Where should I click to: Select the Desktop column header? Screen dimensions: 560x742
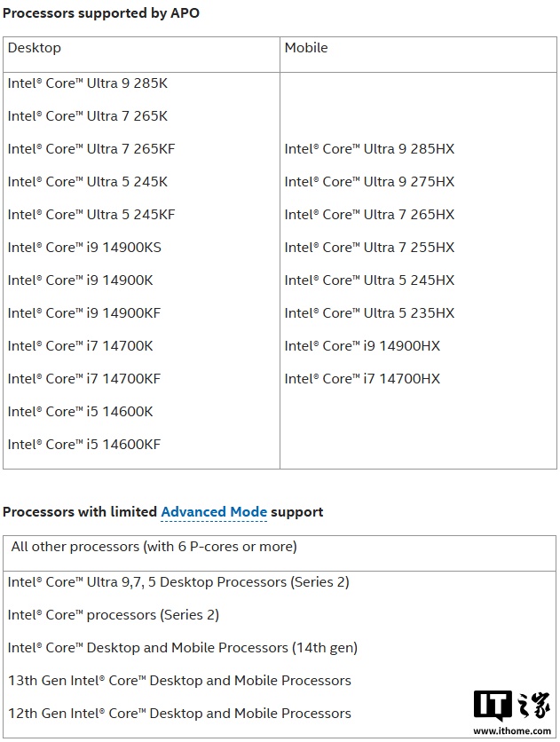coord(35,48)
